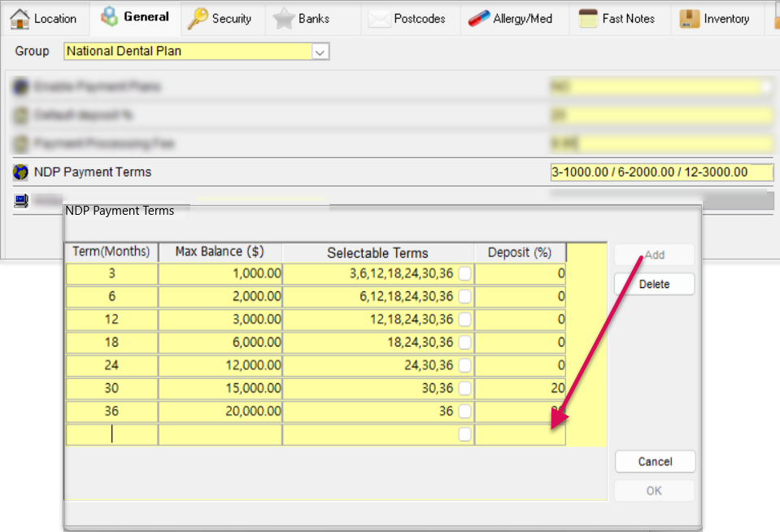Click the Delete button
This screenshot has width=780, height=532.
click(x=654, y=284)
